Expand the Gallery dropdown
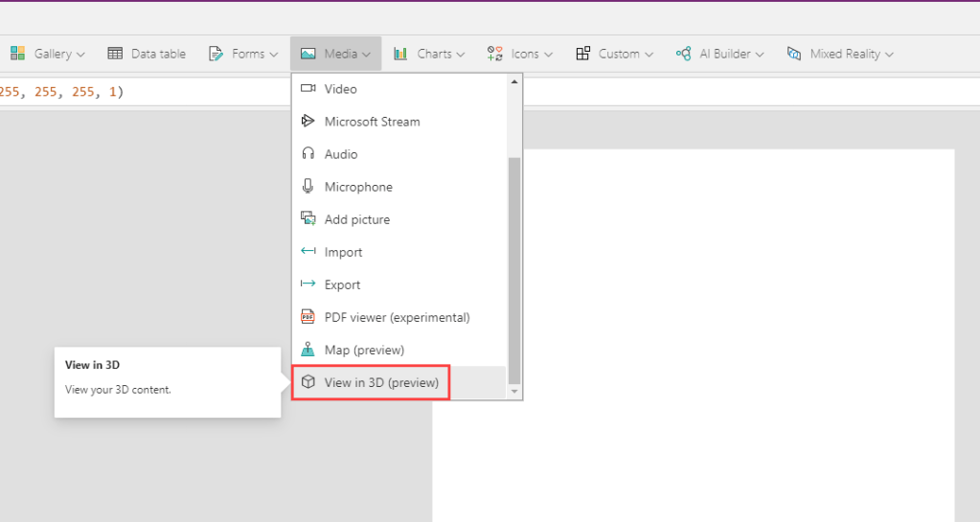This screenshot has height=522, width=980. pyautogui.click(x=48, y=54)
